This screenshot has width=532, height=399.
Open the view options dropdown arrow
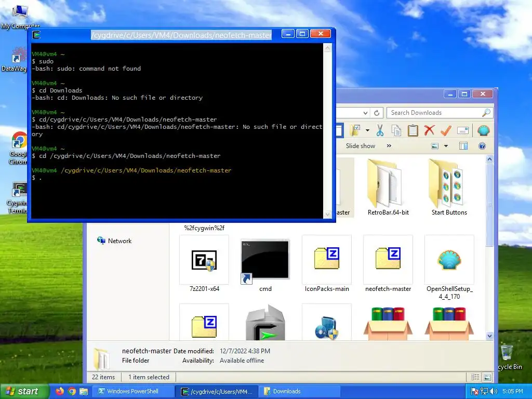(446, 146)
